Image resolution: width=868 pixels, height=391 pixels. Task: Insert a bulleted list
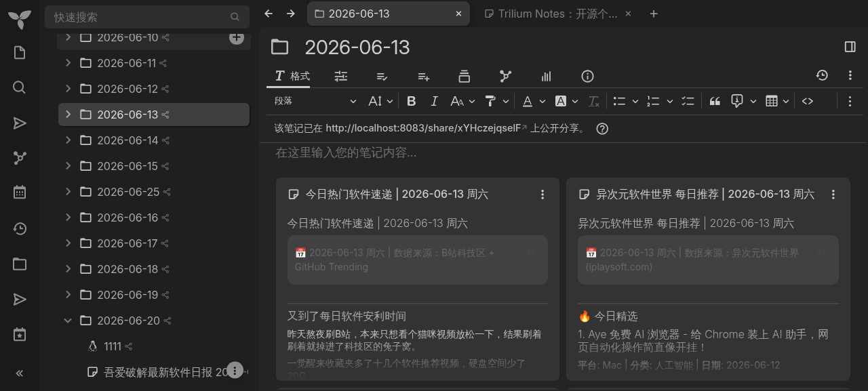pyautogui.click(x=619, y=101)
